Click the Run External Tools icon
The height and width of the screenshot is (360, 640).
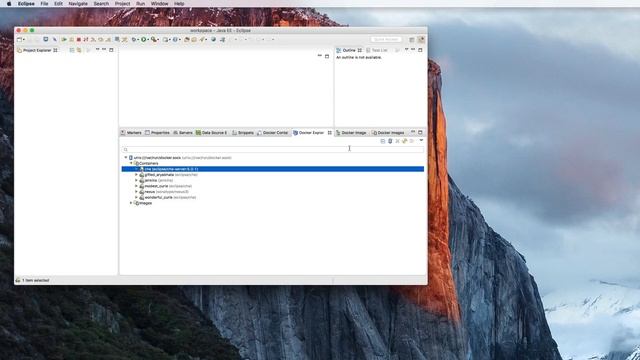[154, 40]
